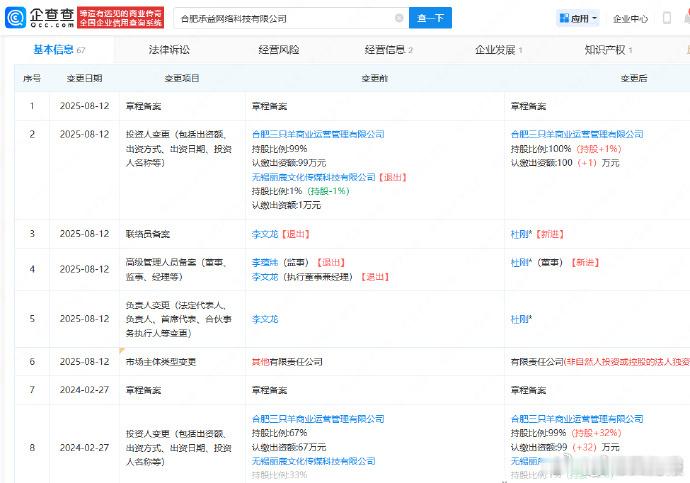This screenshot has width=690, height=483.
Task: Open 杜刚 link in 负责人变更 row
Action: point(521,319)
